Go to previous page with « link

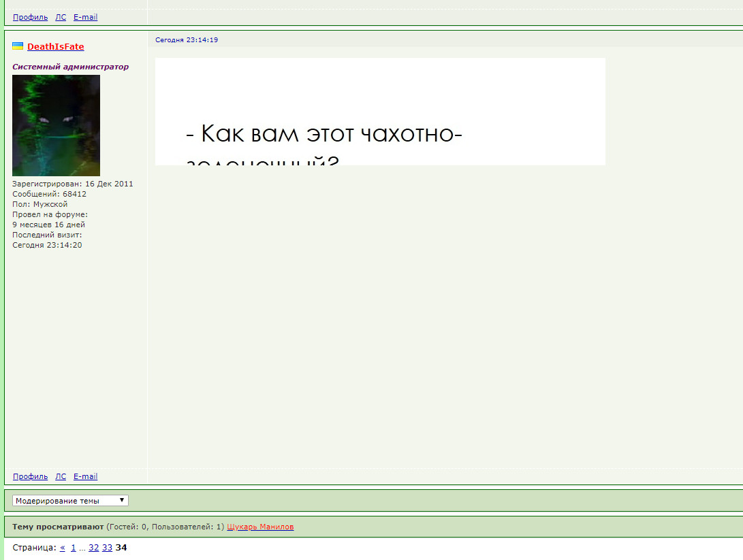[x=63, y=548]
